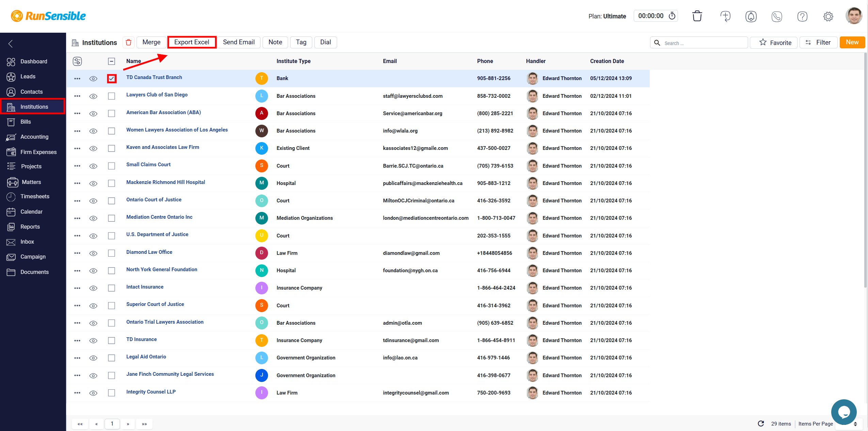Open the quick add plus icon
868x431 pixels.
pyautogui.click(x=725, y=16)
